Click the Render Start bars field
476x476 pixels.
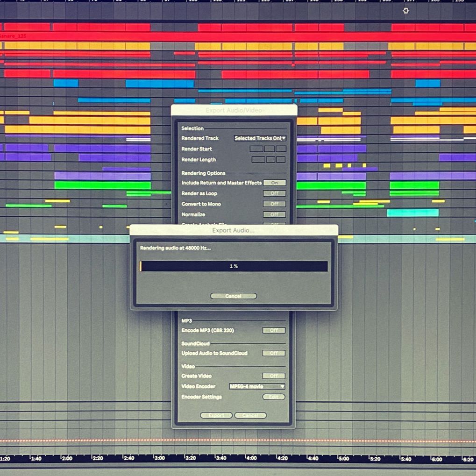click(256, 149)
